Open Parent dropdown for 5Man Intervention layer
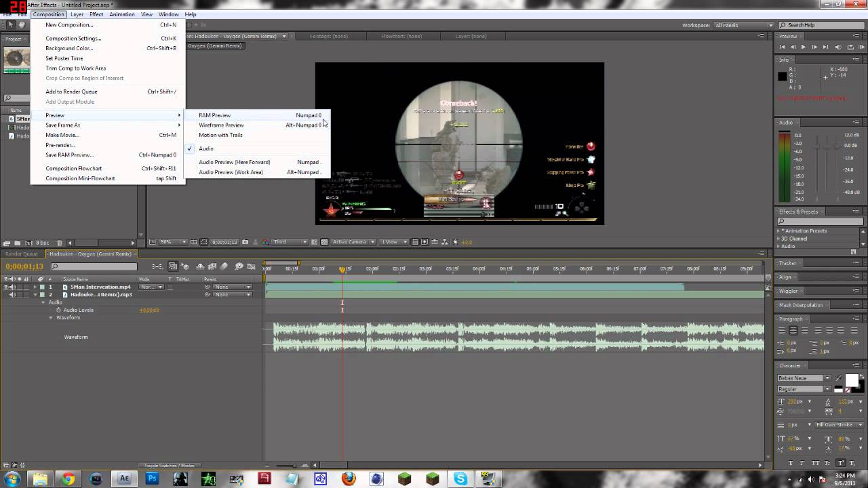Viewport: 868px width, 488px height. pyautogui.click(x=233, y=287)
